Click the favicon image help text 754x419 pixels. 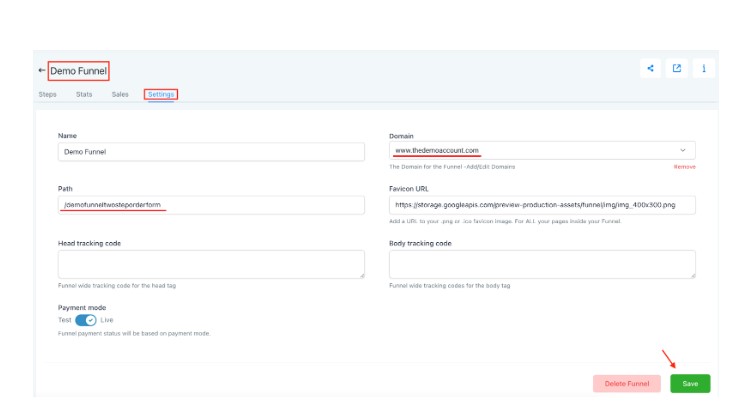point(505,221)
